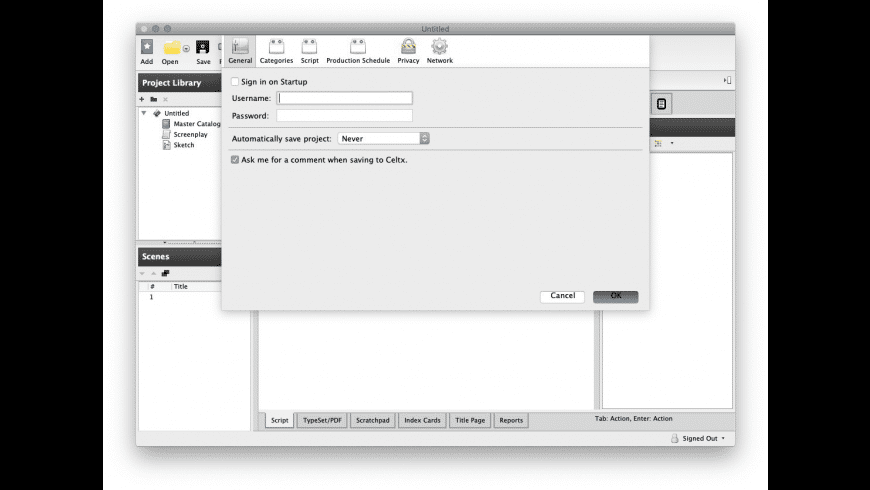Viewport: 870px width, 490px height.
Task: Move scene up with up arrow icon
Action: tap(154, 274)
